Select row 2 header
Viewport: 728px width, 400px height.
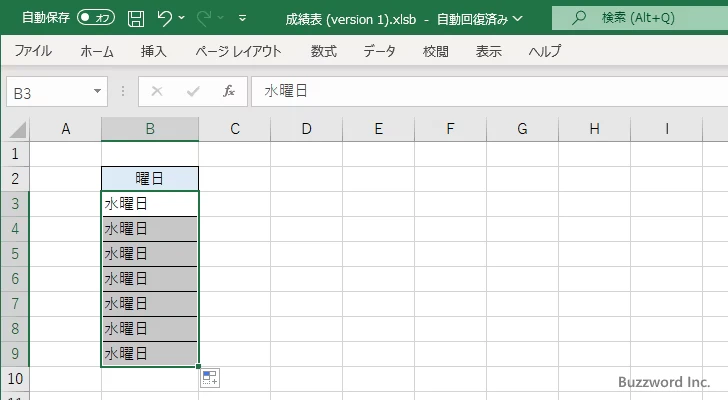coord(15,179)
